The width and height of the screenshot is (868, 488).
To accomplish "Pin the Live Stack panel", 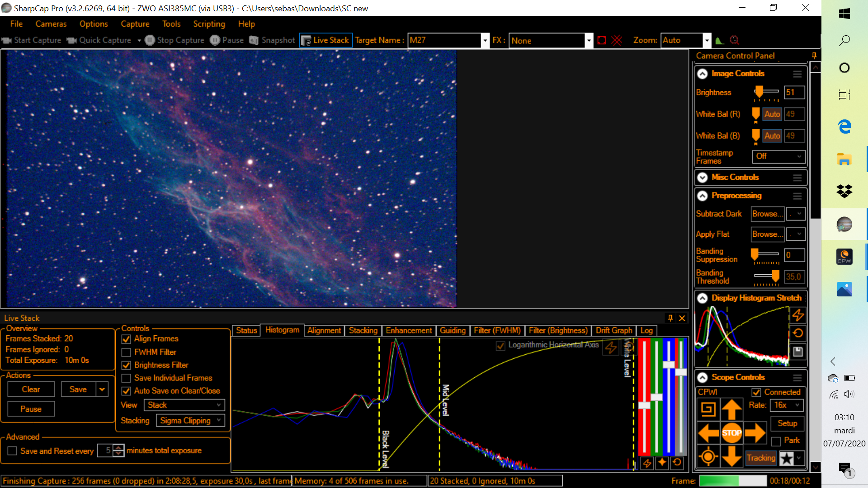I will [x=670, y=318].
